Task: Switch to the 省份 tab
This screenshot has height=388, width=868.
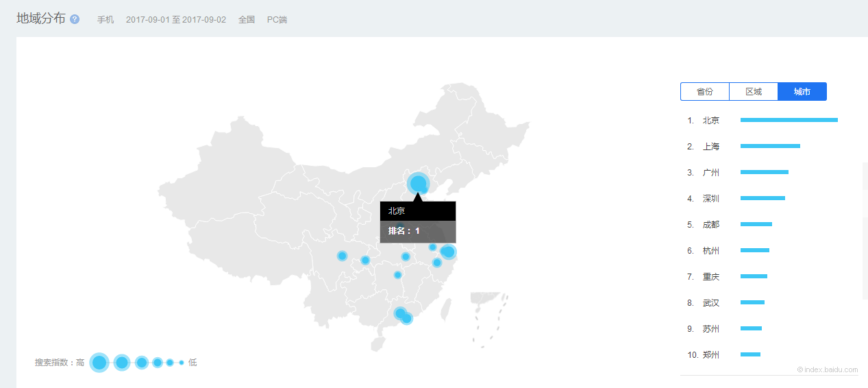Action: tap(705, 92)
